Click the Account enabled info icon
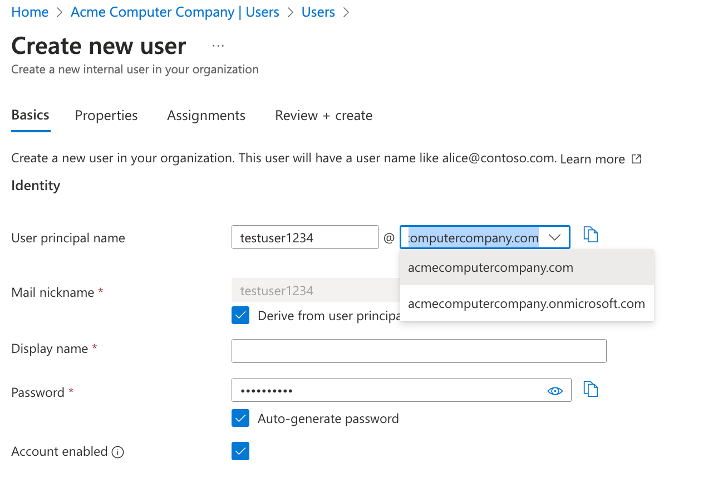This screenshot has width=718, height=478. [118, 452]
